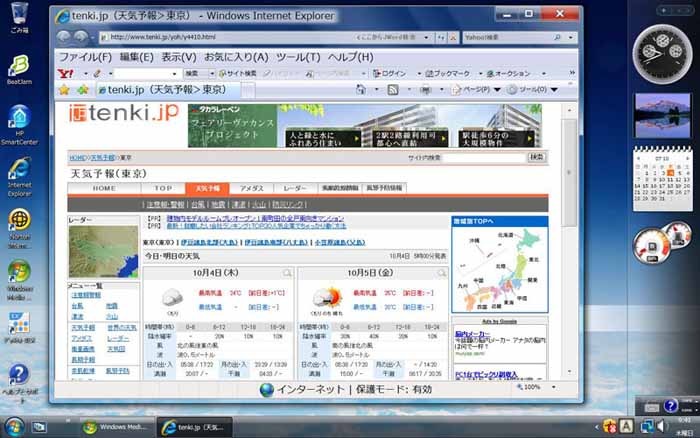
Task: Open the zoom level dropdown beside 100%
Action: pyautogui.click(x=554, y=387)
